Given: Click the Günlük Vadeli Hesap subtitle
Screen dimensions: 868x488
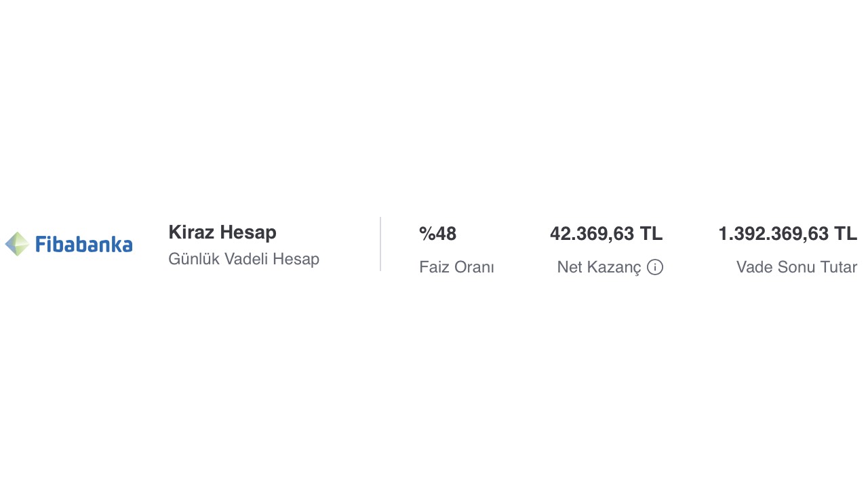Looking at the screenshot, I should point(243,259).
